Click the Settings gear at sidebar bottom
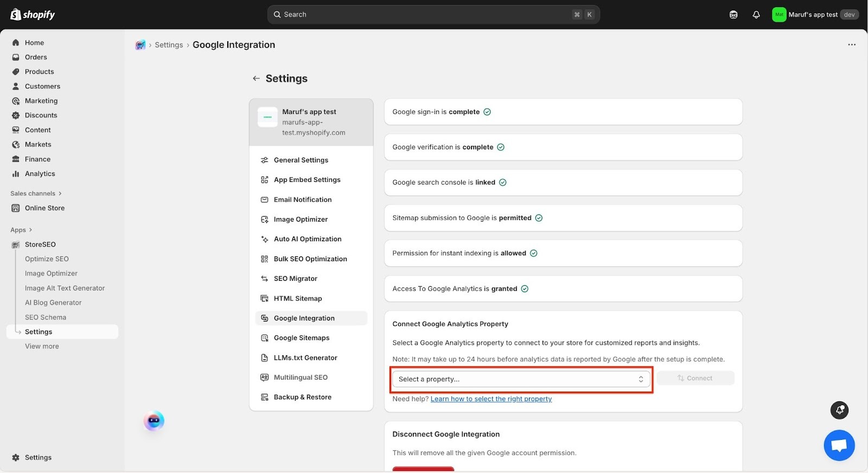868x473 pixels. (16, 457)
